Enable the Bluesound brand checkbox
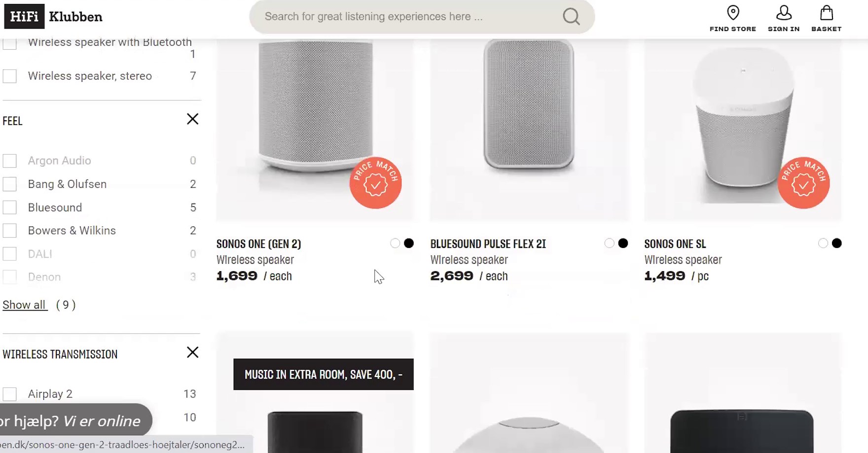 (x=10, y=208)
